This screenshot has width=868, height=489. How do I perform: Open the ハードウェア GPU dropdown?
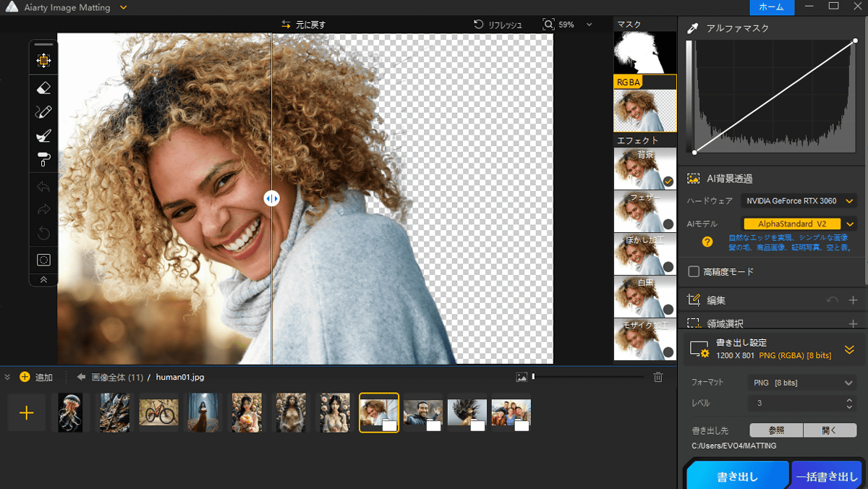[799, 201]
